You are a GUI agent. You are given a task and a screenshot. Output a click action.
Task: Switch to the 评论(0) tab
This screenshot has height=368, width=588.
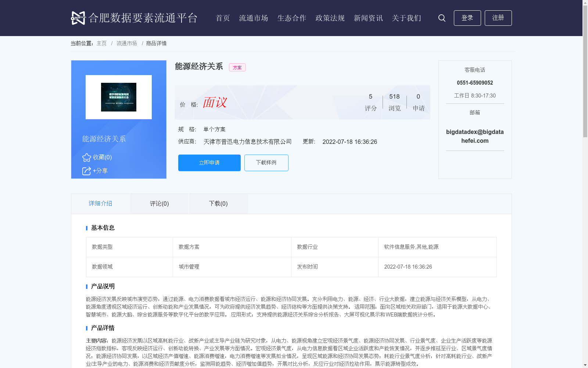pos(159,204)
